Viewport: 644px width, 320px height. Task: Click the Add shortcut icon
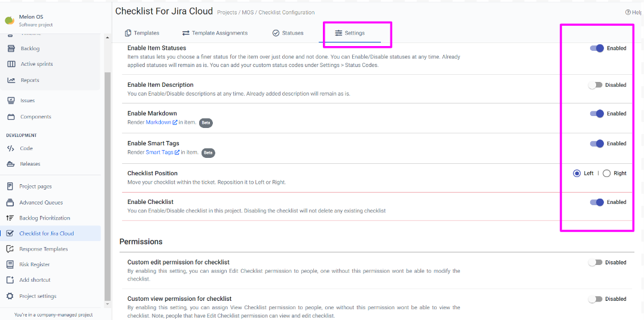pyautogui.click(x=10, y=280)
